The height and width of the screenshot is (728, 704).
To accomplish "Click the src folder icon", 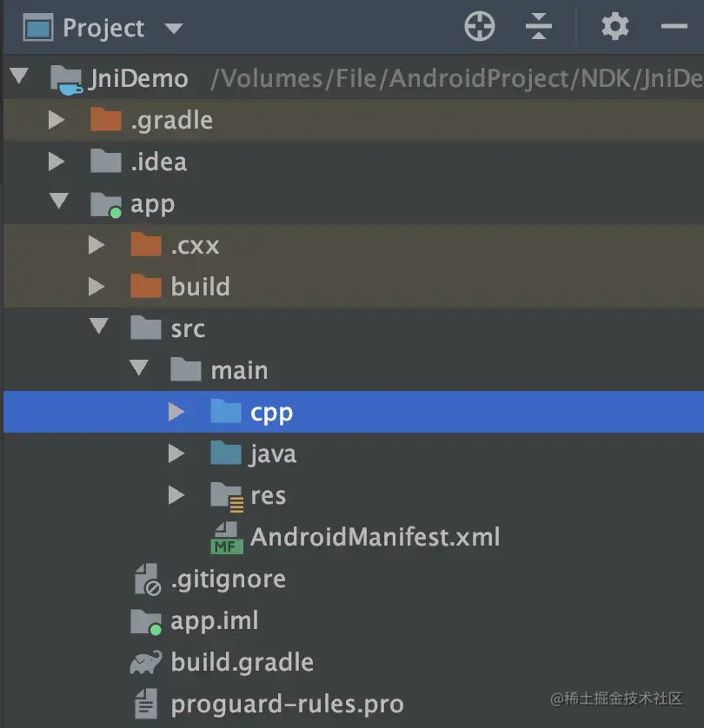I will coord(146,328).
